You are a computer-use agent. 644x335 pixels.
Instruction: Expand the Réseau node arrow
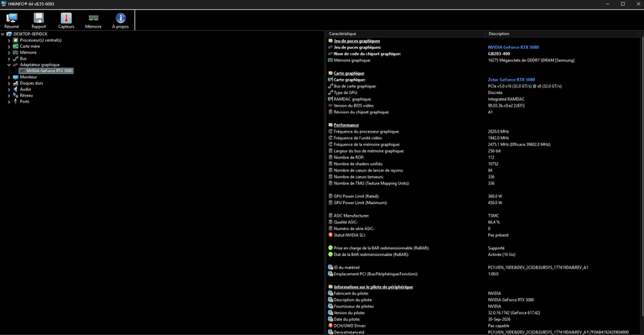click(x=9, y=96)
